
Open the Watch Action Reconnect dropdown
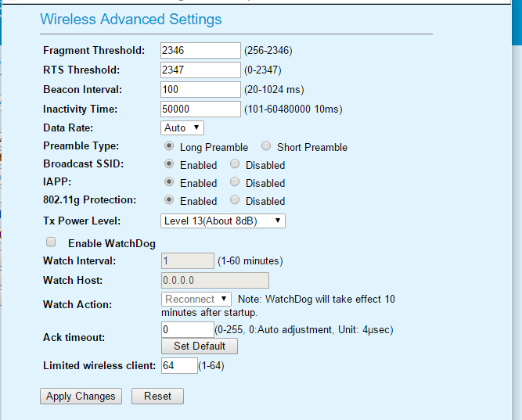(x=196, y=300)
